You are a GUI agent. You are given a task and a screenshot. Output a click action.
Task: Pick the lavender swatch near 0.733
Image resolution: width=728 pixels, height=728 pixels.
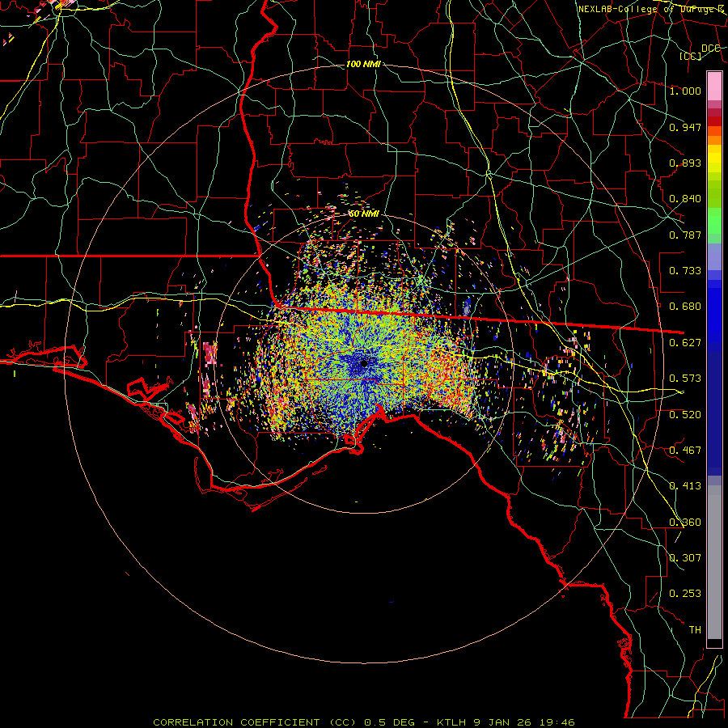pos(714,256)
